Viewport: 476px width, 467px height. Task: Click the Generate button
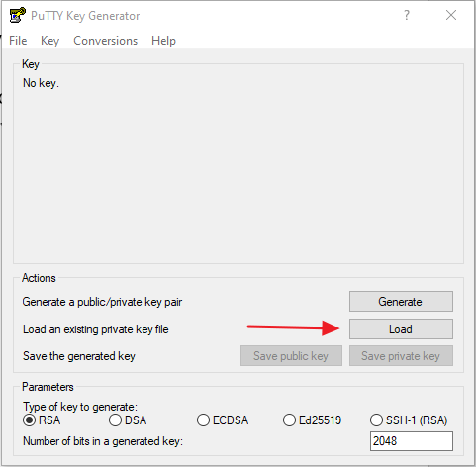[401, 301]
